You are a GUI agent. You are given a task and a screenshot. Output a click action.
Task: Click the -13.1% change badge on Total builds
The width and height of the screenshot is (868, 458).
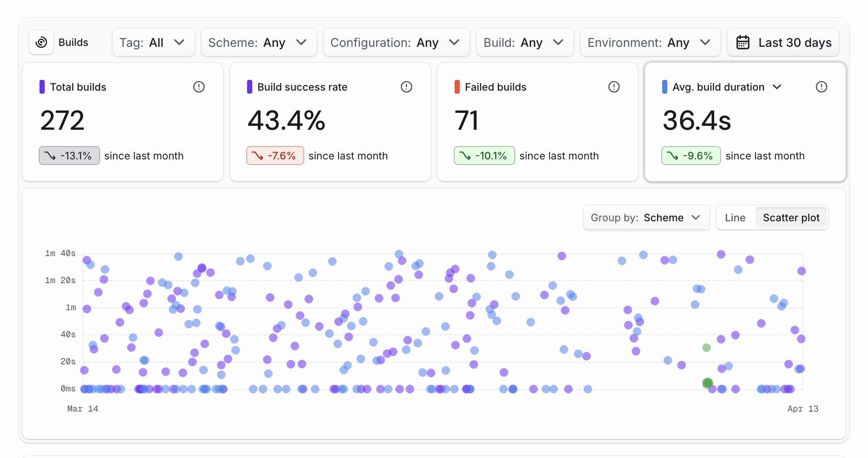coord(69,156)
